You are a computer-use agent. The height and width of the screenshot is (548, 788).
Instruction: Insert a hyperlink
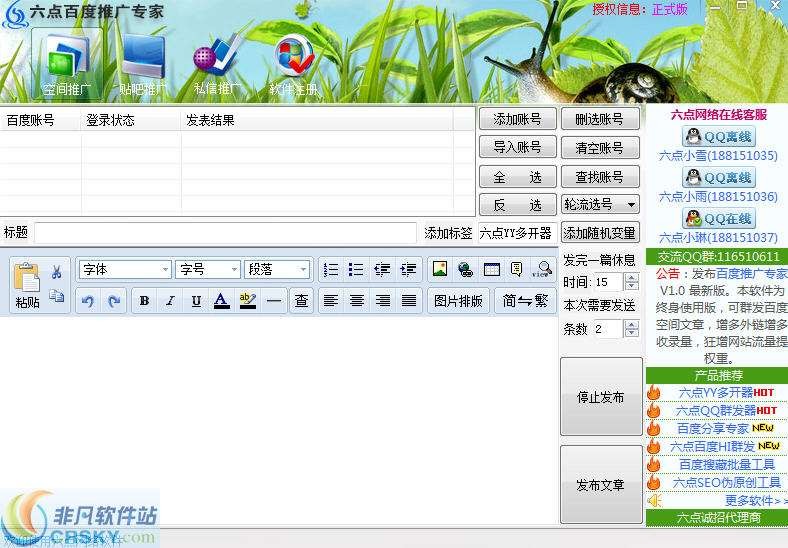click(x=466, y=269)
